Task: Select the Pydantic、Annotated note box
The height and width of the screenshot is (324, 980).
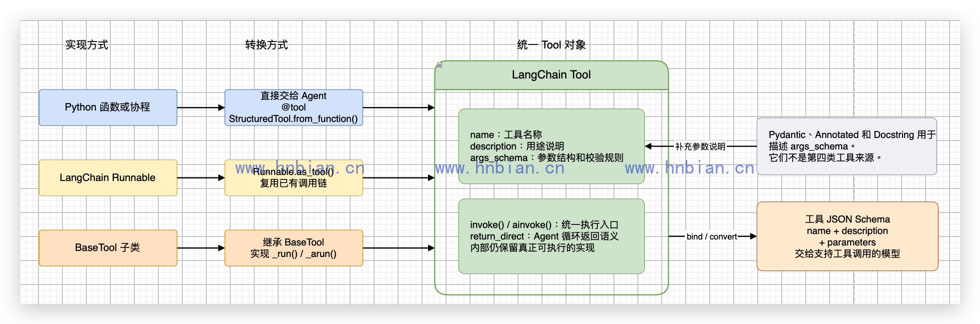Action: coord(847,146)
